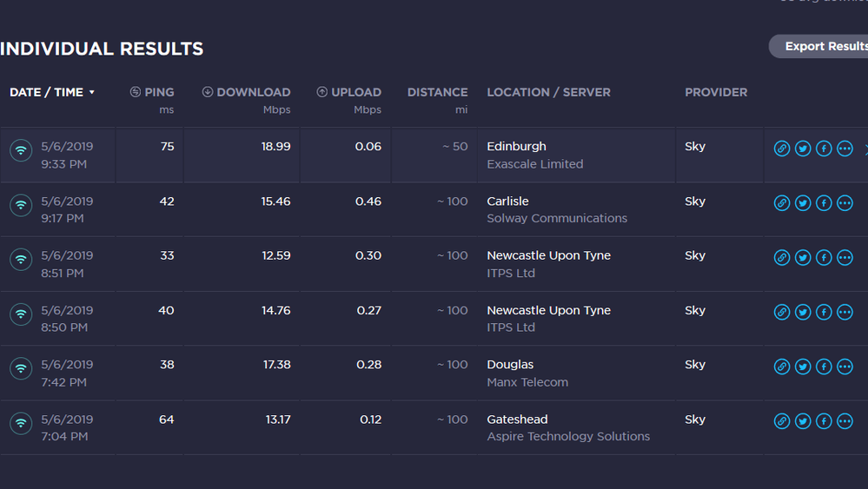Open more options for the Gateshead result

[x=845, y=421]
